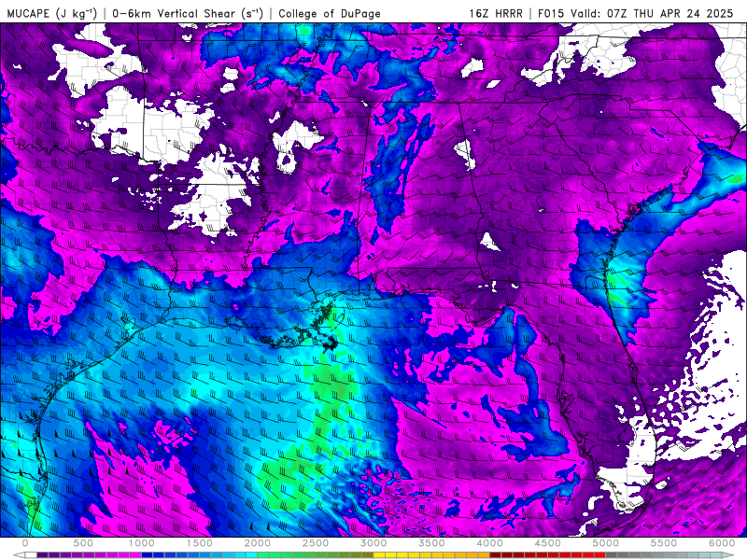Click the 2000 value on the color scale
This screenshot has width=747, height=560.
point(258,543)
